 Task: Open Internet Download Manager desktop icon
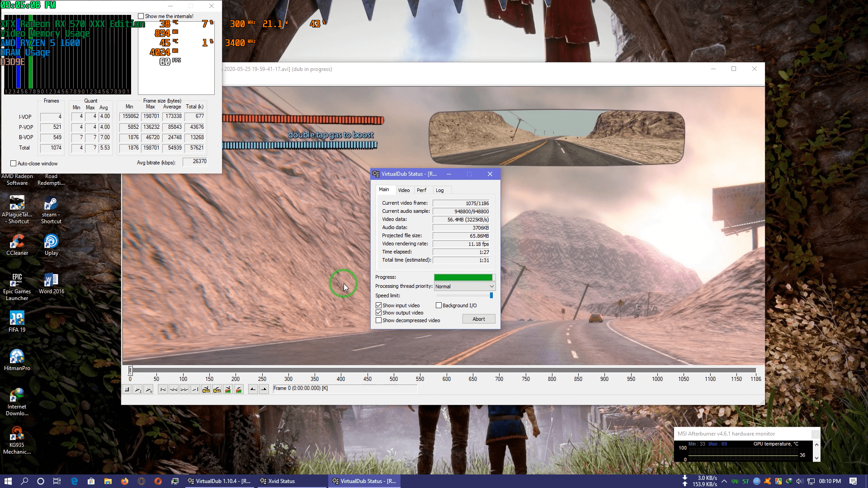point(17,402)
